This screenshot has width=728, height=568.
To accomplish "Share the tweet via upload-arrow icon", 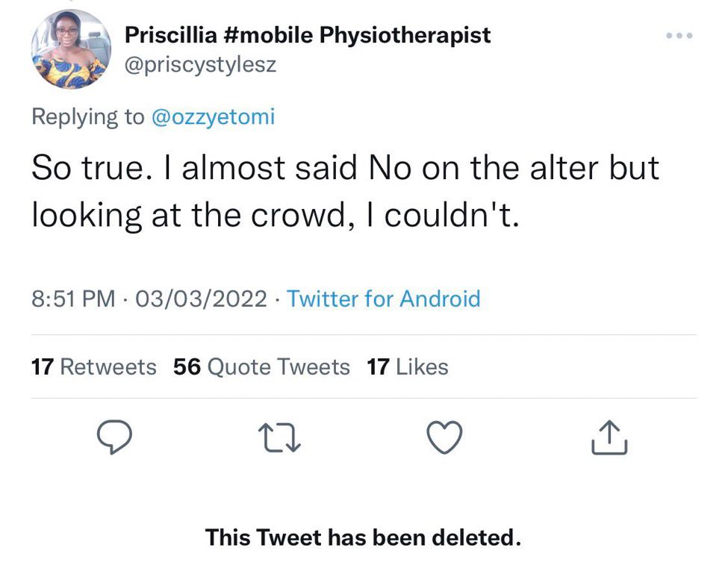I will (609, 437).
